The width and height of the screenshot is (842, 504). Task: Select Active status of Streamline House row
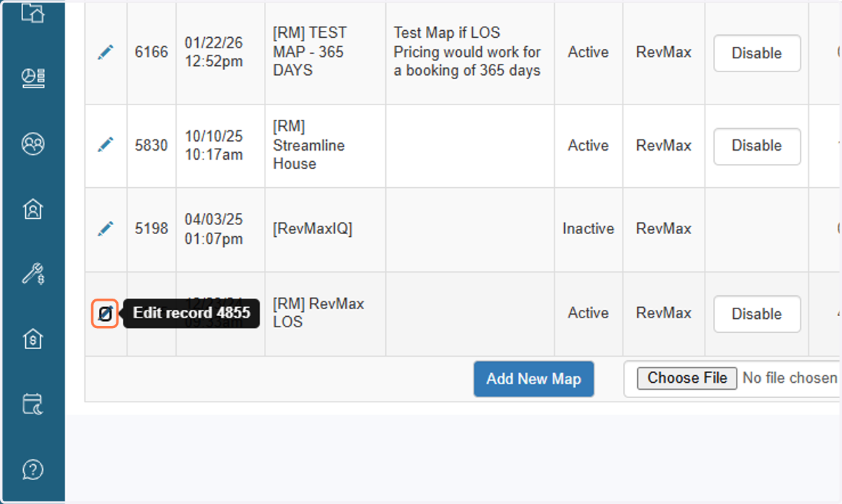tap(588, 145)
